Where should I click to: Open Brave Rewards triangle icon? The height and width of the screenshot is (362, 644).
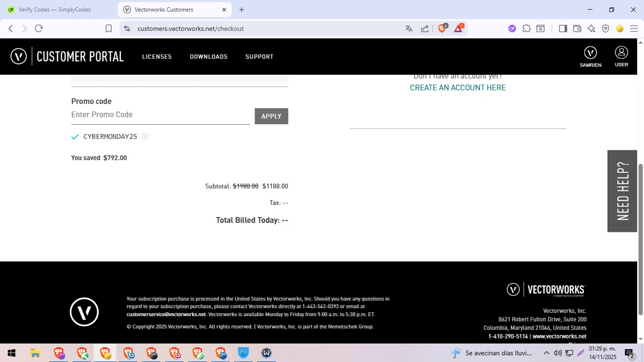[x=459, y=28]
